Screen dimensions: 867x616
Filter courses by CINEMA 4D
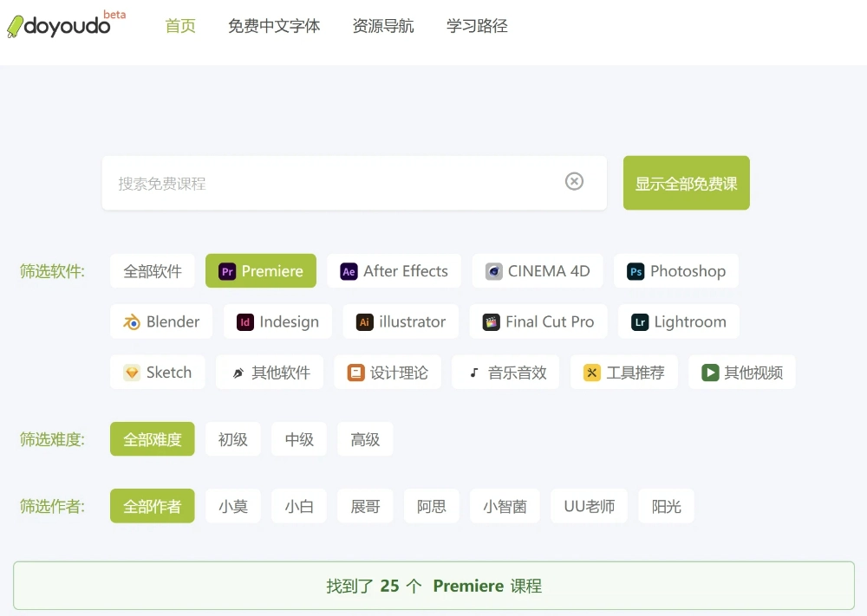point(537,271)
